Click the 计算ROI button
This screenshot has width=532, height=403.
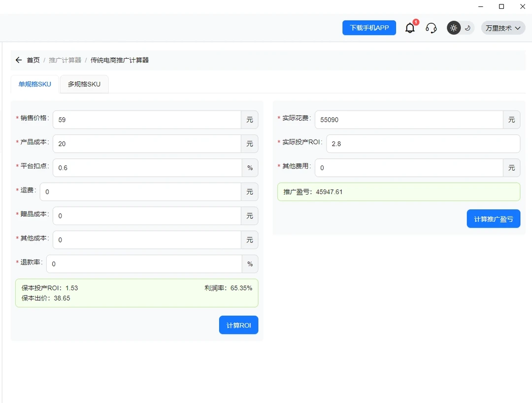(238, 326)
